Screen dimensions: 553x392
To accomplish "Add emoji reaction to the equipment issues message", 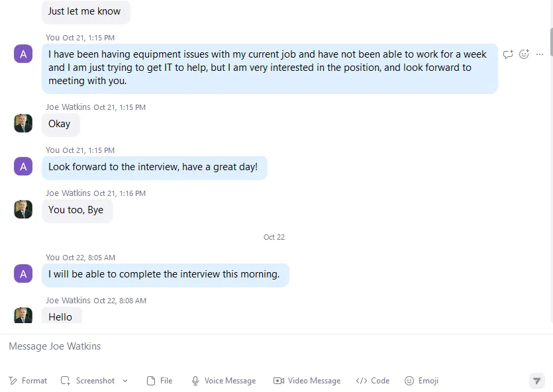I will pos(524,54).
